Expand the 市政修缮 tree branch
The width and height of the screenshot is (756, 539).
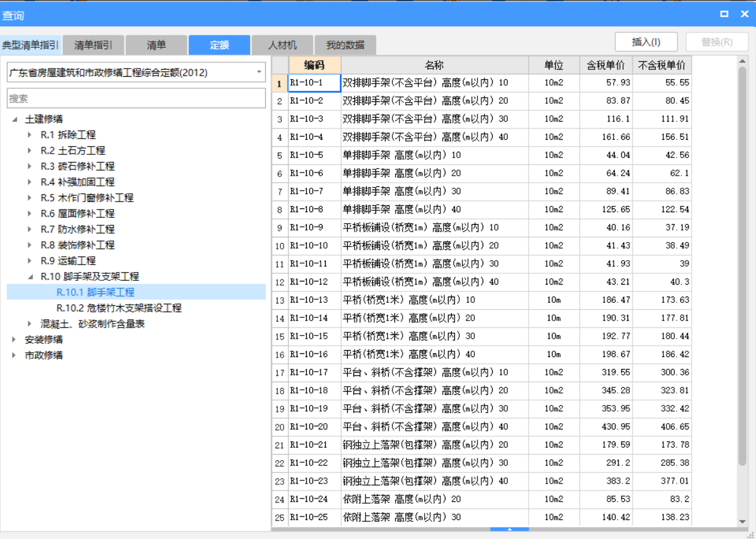click(x=13, y=355)
